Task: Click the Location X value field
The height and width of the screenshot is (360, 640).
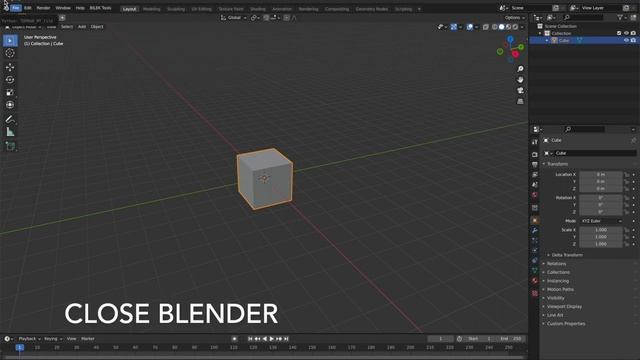Action: tap(601, 174)
